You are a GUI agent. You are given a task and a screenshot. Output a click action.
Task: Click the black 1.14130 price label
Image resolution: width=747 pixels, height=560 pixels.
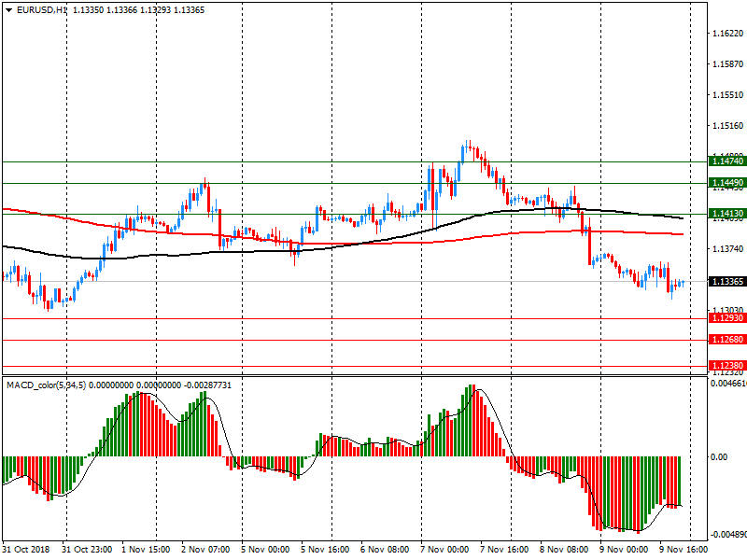point(726,214)
